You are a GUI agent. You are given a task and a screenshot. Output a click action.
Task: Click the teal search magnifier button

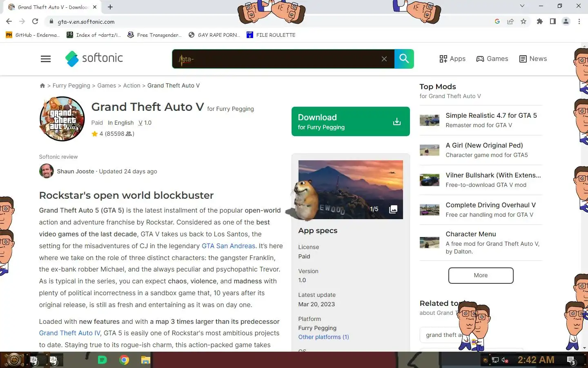[x=404, y=59]
